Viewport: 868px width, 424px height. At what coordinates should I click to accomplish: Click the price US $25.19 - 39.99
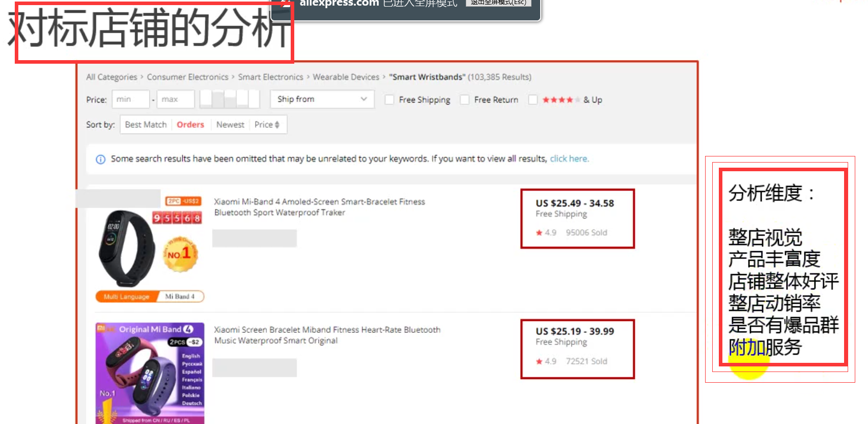point(575,331)
